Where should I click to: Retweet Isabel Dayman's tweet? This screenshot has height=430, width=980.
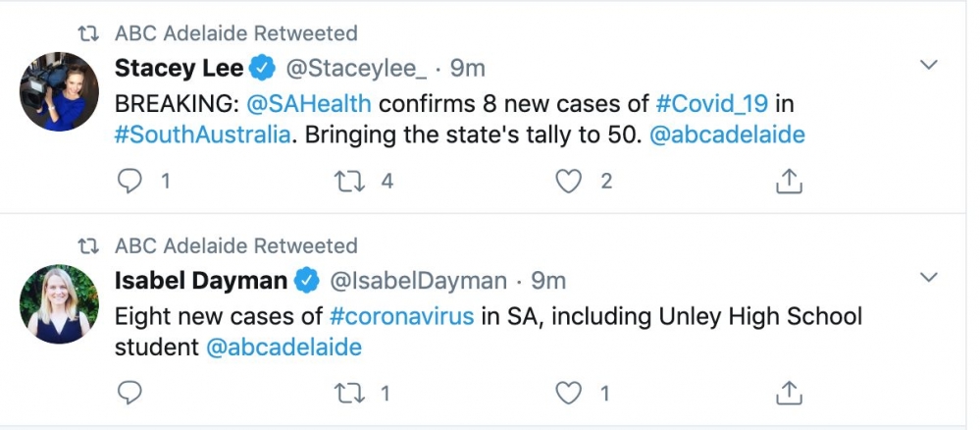click(x=348, y=394)
